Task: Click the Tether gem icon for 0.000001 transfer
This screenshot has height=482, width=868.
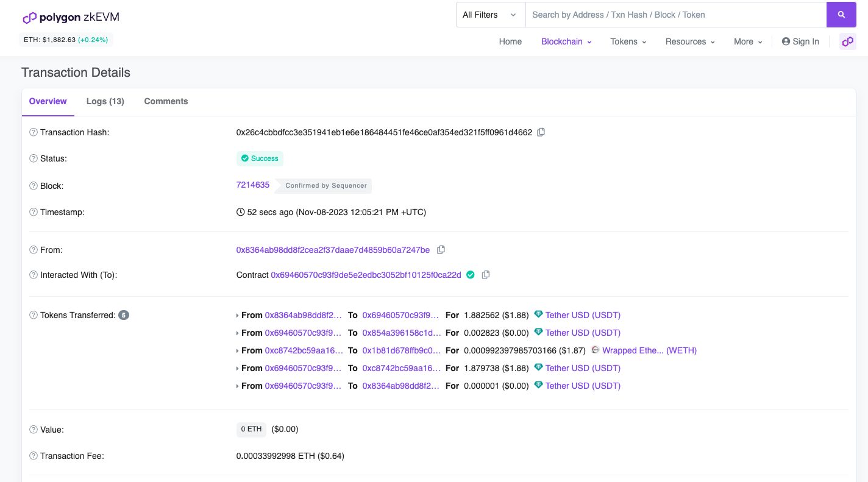Action: tap(538, 385)
